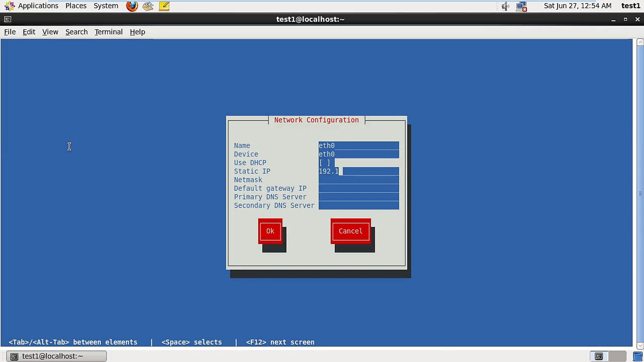The height and width of the screenshot is (362, 644).
Task: Open the mail client launcher icon
Action: pos(148,6)
